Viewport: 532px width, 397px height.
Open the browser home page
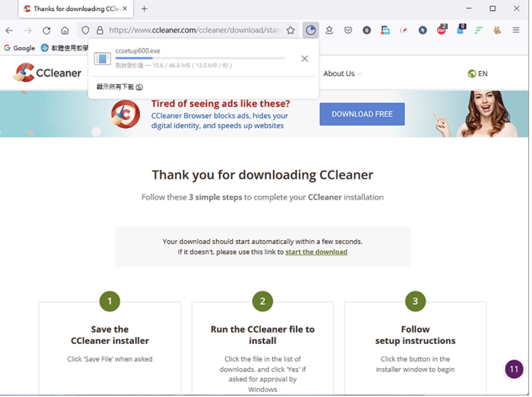[x=65, y=30]
